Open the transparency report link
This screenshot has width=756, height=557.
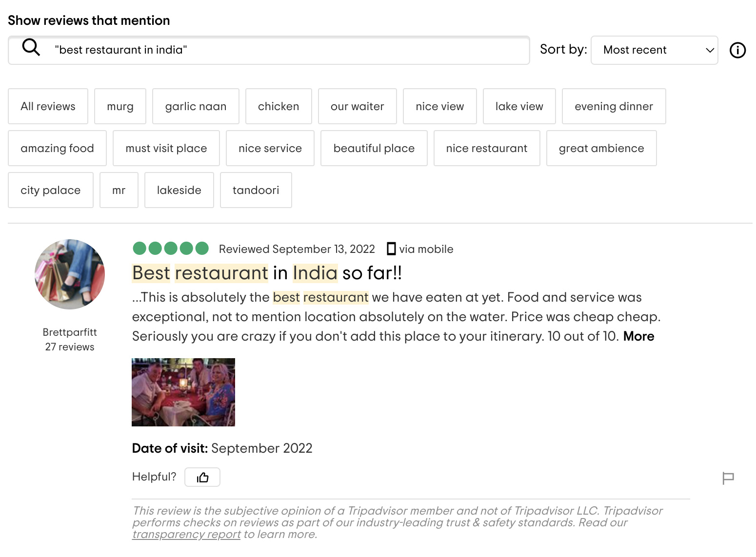[x=186, y=535]
